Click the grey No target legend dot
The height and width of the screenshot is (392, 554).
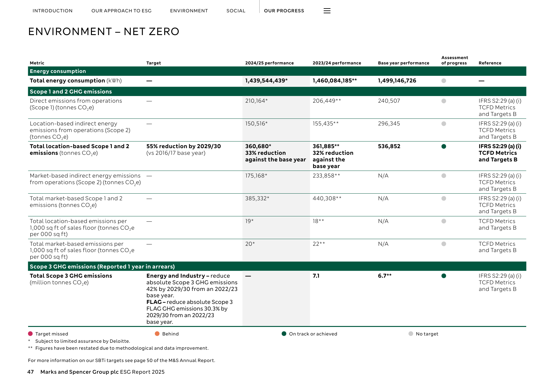click(x=411, y=334)
